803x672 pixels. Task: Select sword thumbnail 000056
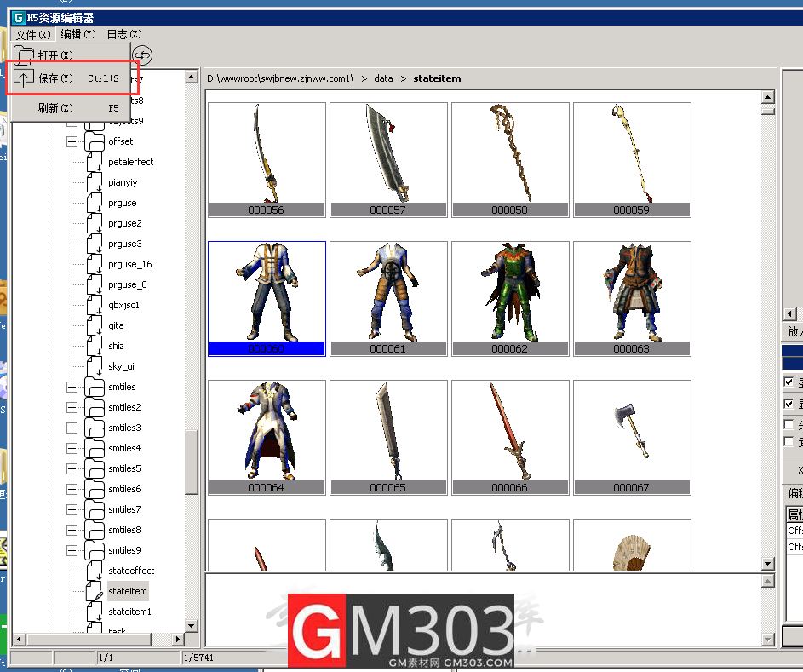tap(267, 160)
